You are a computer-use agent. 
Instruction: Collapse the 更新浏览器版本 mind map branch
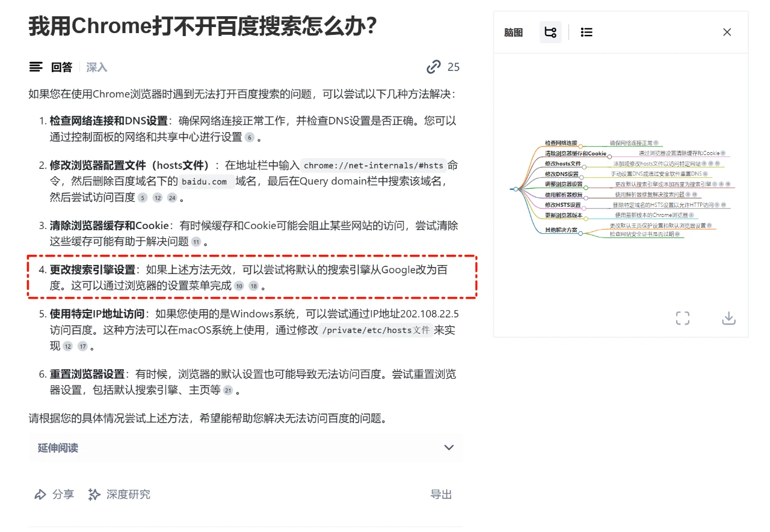[586, 219]
